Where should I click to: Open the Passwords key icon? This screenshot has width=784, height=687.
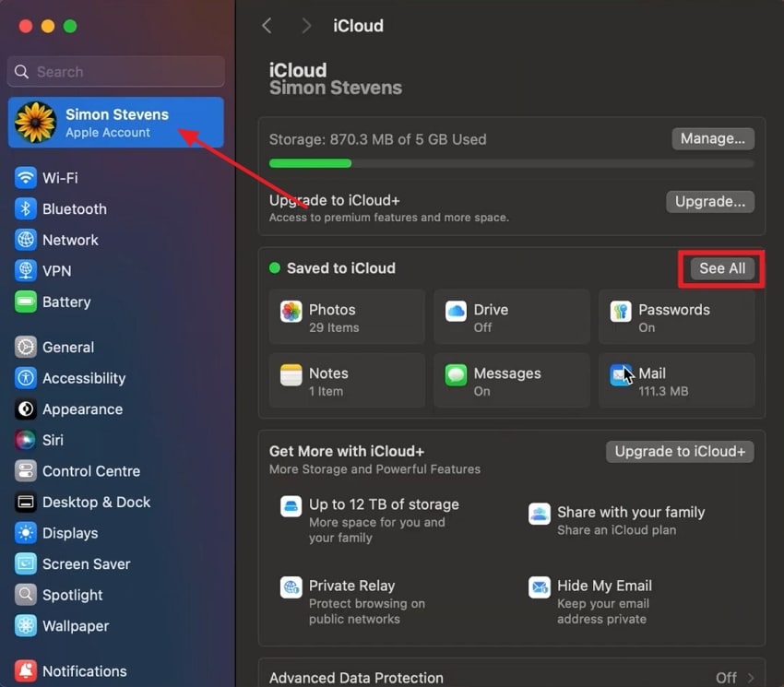point(621,312)
